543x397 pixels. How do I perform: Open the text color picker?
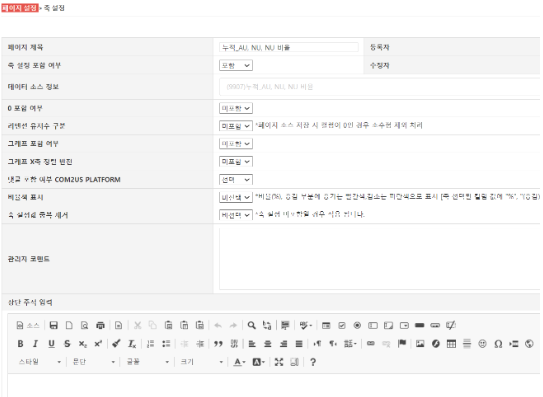click(239, 362)
